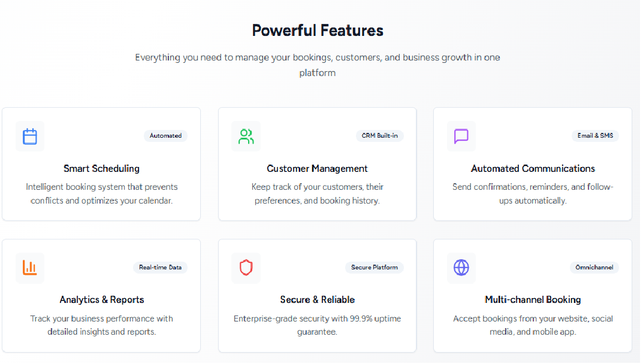
Task: Click the Secure & Reliable title
Action: click(317, 300)
